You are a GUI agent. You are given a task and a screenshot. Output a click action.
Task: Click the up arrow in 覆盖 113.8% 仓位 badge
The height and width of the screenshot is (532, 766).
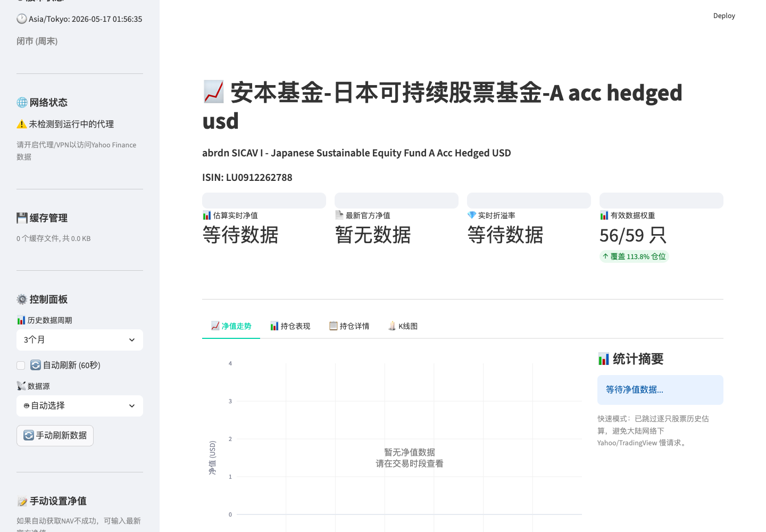(605, 256)
